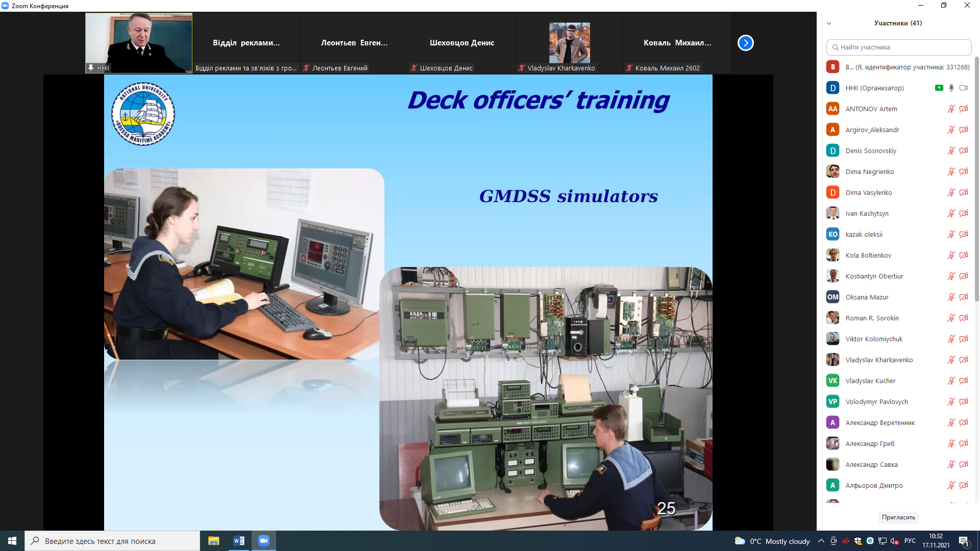980x551 pixels.
Task: Click the camera icon for Roman R. Sorokin
Action: coord(964,318)
